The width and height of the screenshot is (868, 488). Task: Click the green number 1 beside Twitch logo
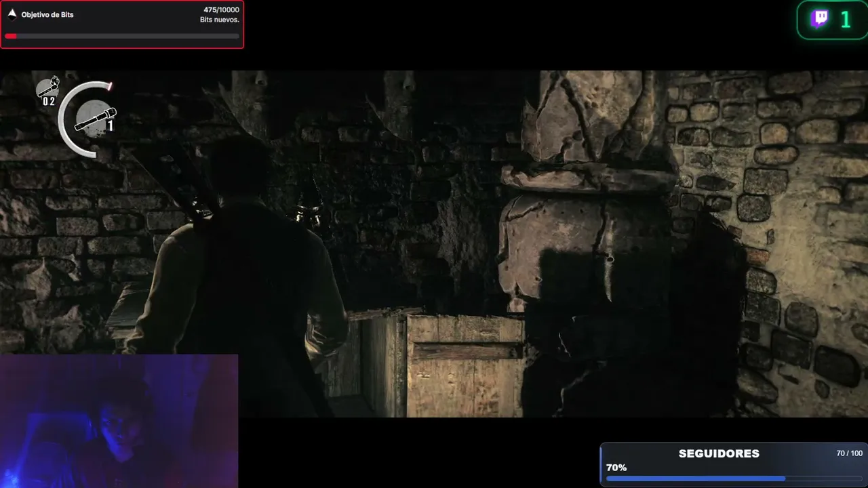coord(845,20)
